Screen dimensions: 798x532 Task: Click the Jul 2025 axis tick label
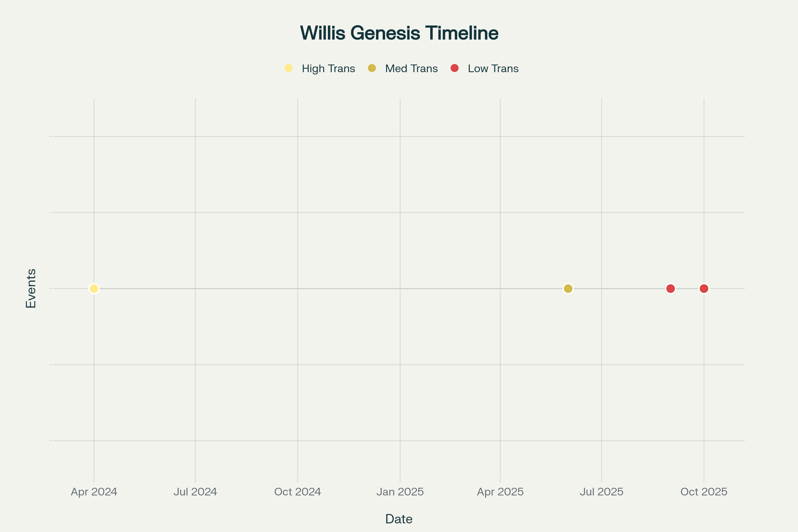coord(601,492)
